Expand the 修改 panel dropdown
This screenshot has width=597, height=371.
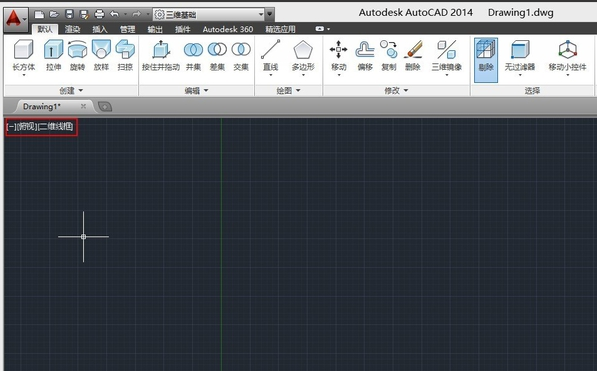406,91
